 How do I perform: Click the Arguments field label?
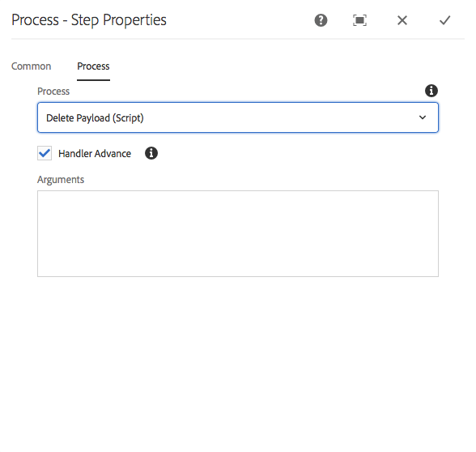point(61,180)
